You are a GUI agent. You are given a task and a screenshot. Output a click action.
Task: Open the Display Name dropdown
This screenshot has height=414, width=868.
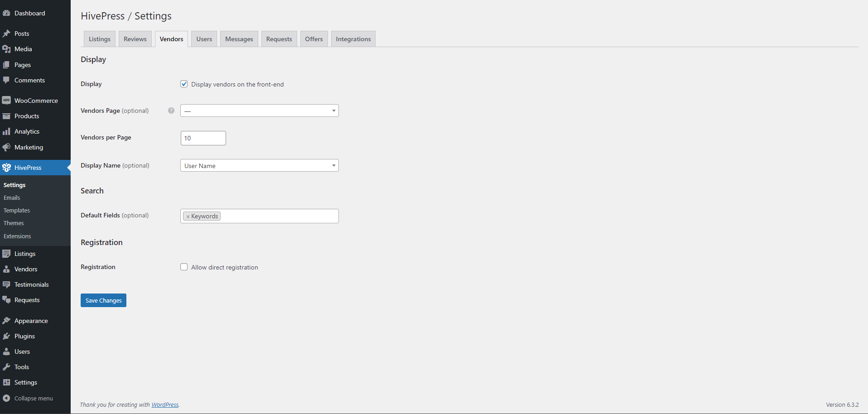click(x=259, y=165)
